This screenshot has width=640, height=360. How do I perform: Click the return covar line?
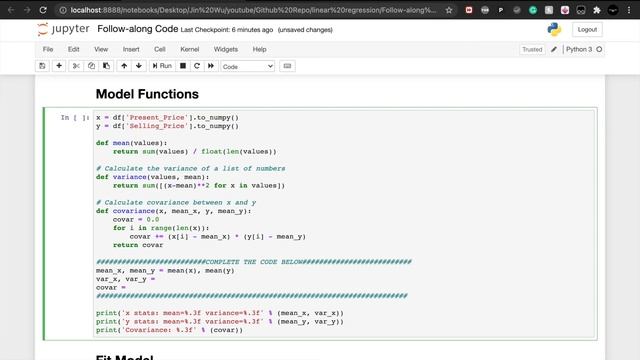pos(138,245)
